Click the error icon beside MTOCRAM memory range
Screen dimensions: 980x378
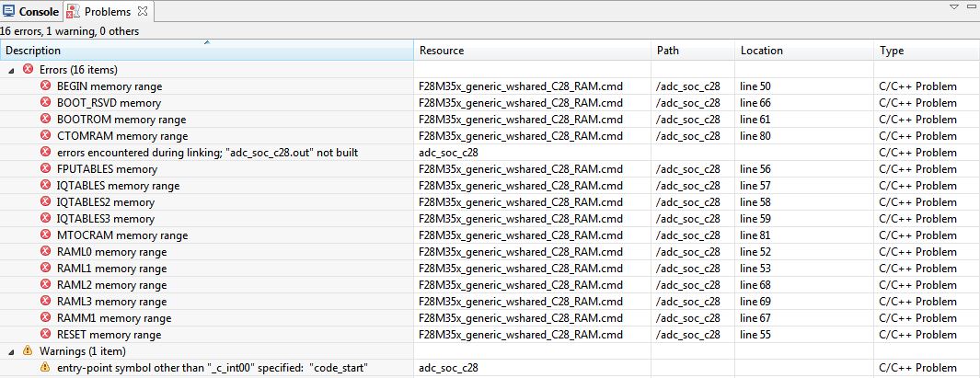[45, 235]
